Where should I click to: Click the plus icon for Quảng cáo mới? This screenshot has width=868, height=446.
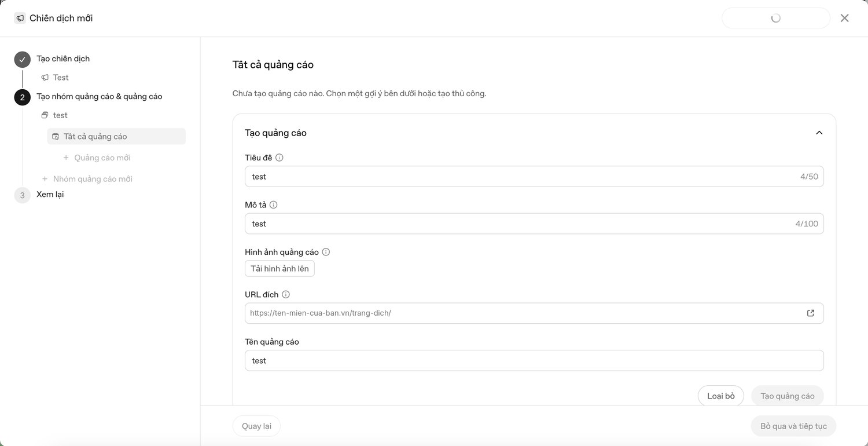[x=66, y=158]
